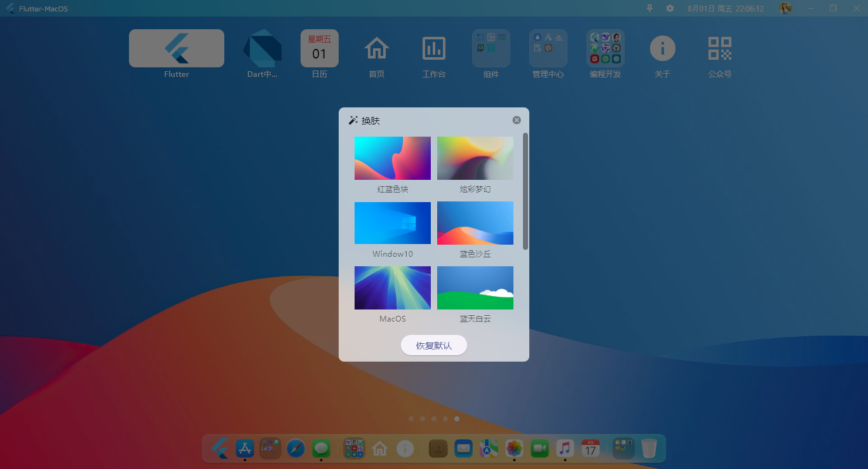This screenshot has height=469, width=868.
Task: Click the Music app dock icon
Action: (x=565, y=448)
